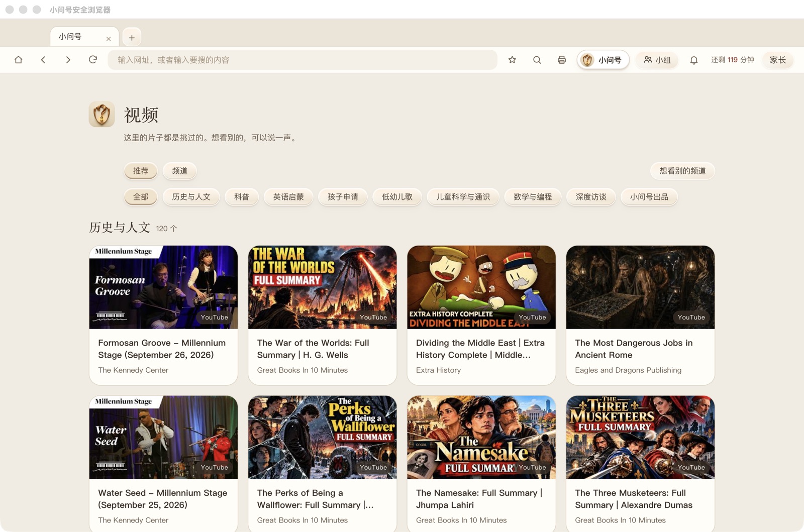804x532 pixels.
Task: Click title The War of the Worlds: Full Summary
Action: [313, 349]
